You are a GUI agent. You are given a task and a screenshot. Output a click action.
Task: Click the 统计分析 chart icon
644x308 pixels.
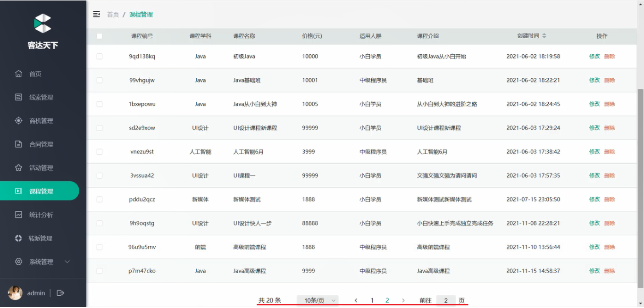pyautogui.click(x=18, y=215)
